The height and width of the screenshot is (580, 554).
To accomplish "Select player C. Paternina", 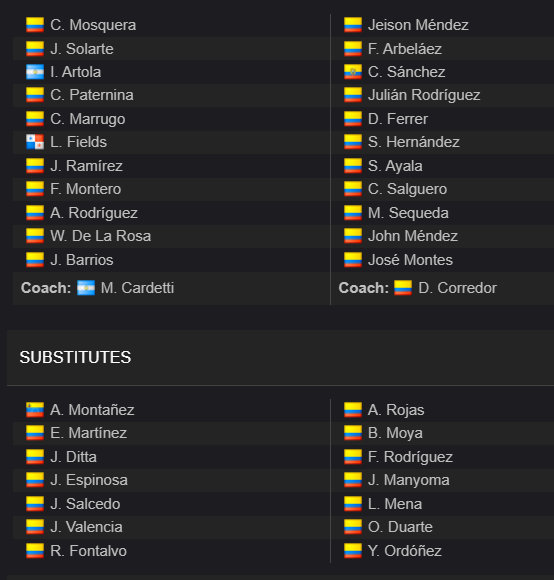I will pyautogui.click(x=92, y=95).
